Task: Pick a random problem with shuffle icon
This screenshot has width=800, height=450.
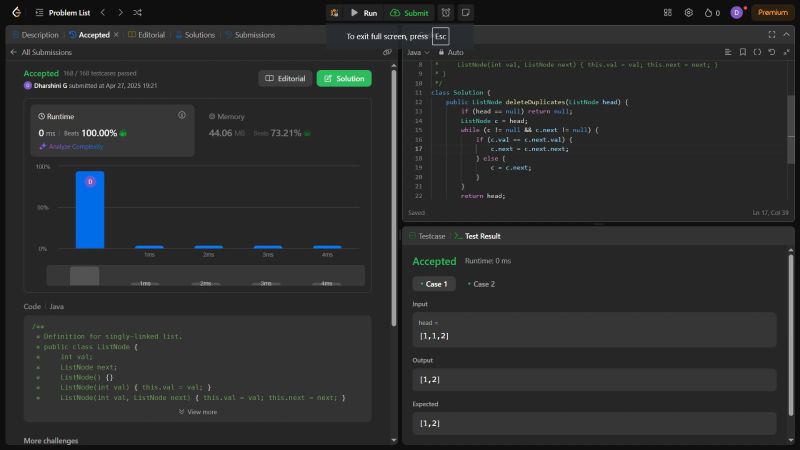Action: (137, 12)
